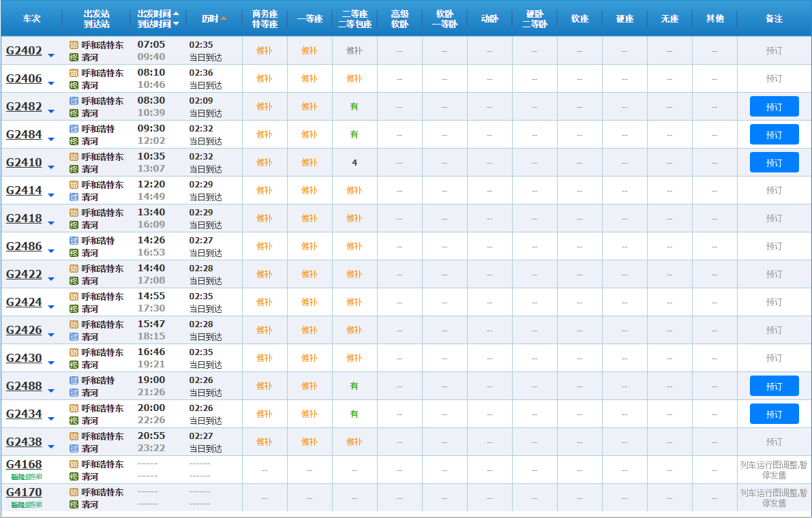Click the 车次 column header

coord(32,18)
